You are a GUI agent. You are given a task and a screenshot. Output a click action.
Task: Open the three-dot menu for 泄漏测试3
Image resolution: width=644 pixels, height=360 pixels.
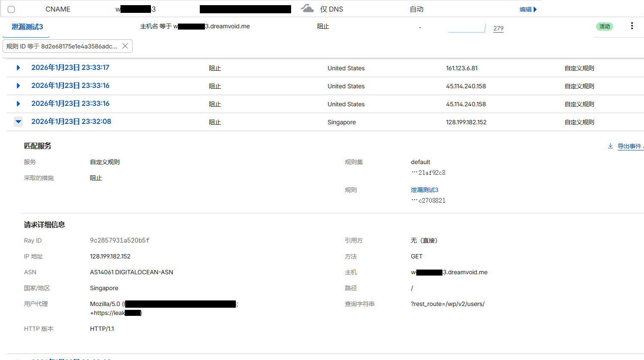pos(632,26)
